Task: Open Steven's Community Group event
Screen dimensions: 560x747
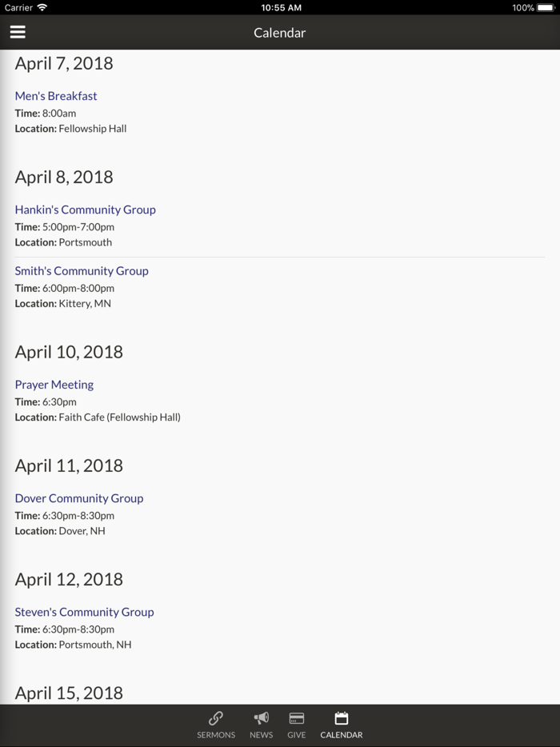Action: click(x=84, y=612)
